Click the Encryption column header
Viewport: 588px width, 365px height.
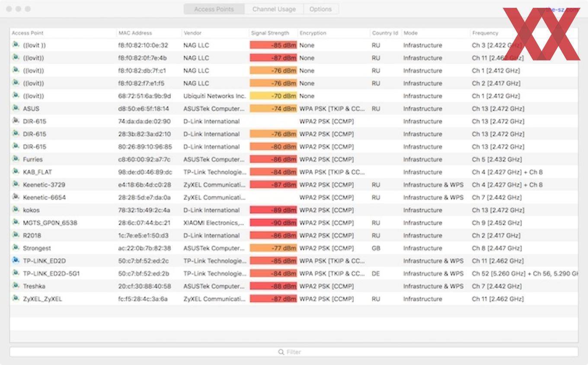[313, 33]
